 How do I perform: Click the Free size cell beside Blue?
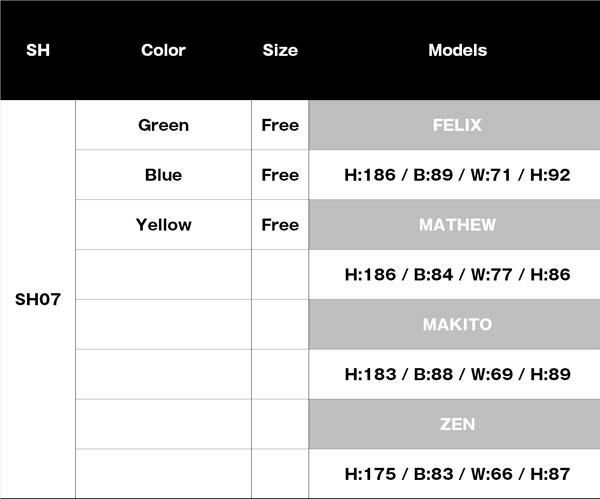280,175
